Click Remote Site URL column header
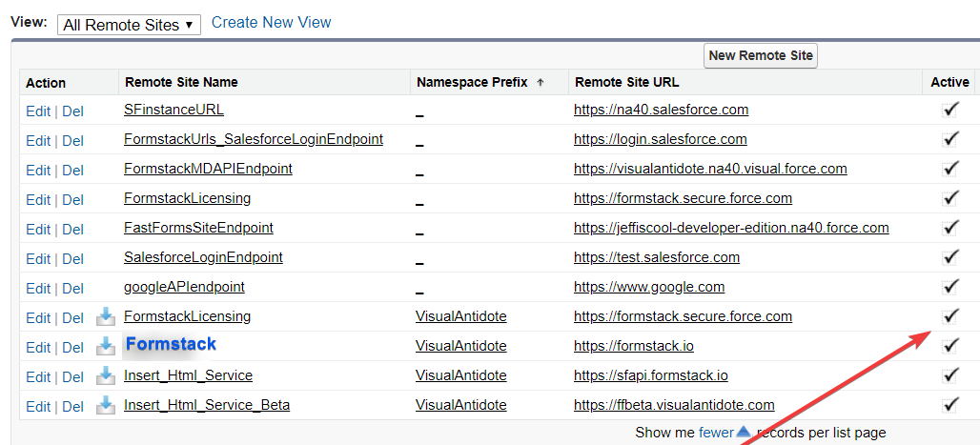The height and width of the screenshot is (445, 980). (x=626, y=82)
